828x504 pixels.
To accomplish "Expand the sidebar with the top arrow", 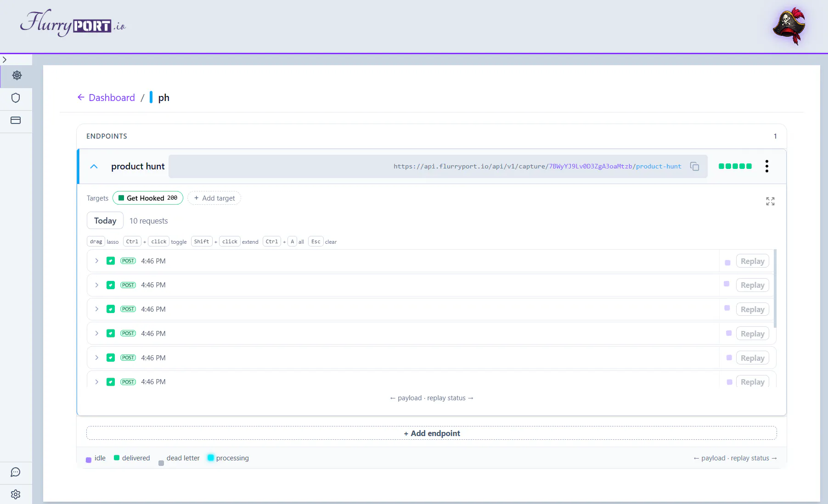I will 5,60.
